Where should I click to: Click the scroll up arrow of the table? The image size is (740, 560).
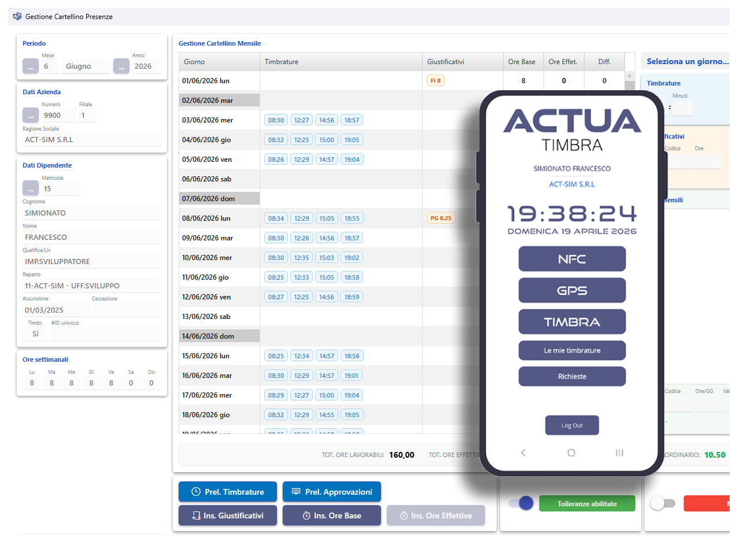pos(630,76)
